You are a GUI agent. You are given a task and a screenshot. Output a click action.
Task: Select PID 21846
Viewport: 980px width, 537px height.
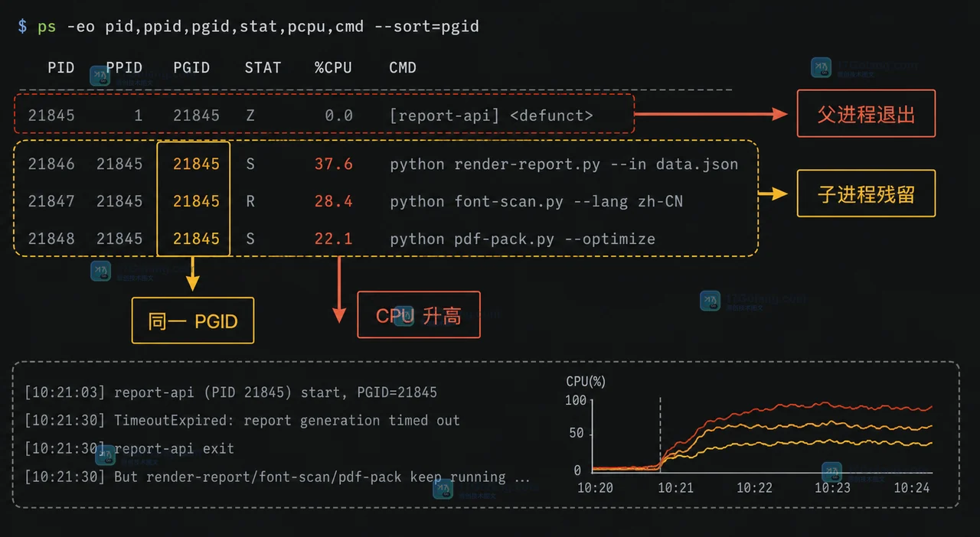coord(51,164)
